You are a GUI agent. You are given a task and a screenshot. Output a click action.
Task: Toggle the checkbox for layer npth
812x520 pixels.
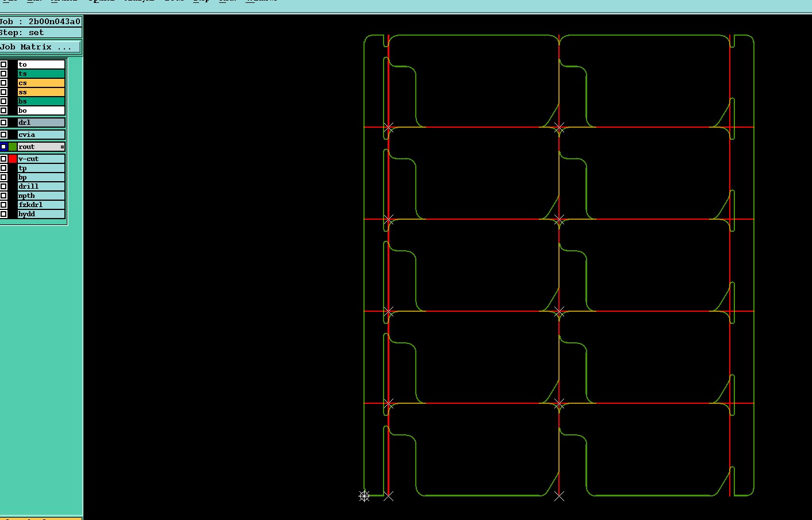3,196
